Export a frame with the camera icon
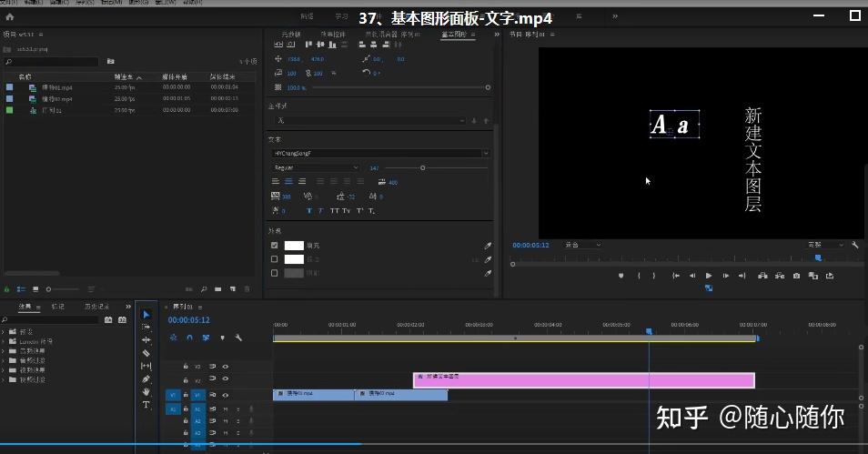The height and width of the screenshot is (454, 868). 796,275
